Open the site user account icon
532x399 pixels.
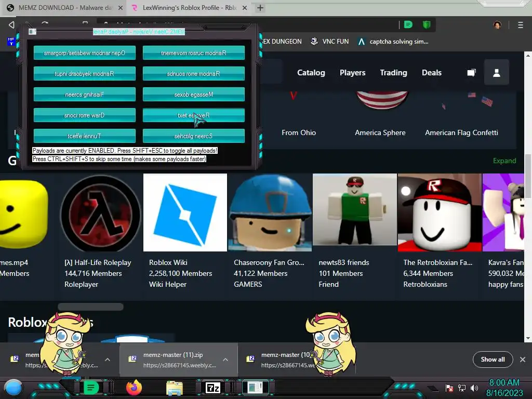click(496, 72)
